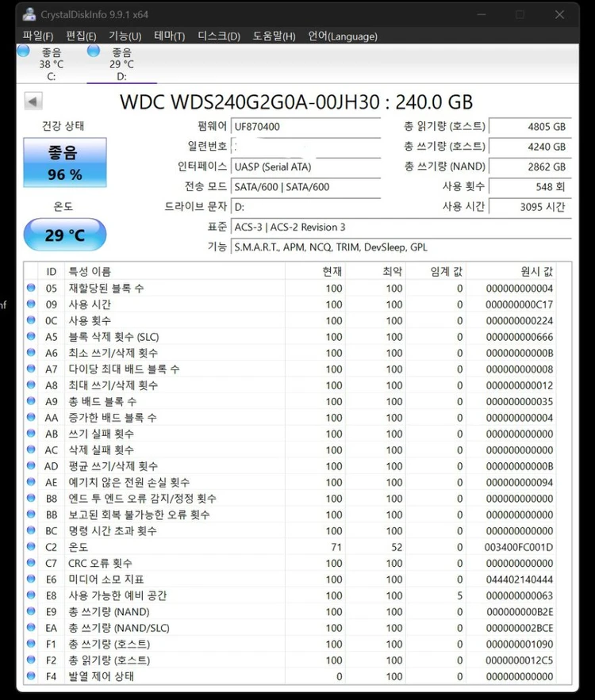The width and height of the screenshot is (595, 700).
Task: Click the blue status orb for drive C:
Action: 23,51
